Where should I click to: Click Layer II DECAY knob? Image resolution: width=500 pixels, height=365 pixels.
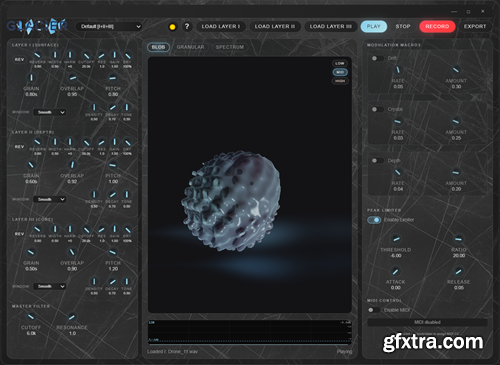(x=113, y=194)
